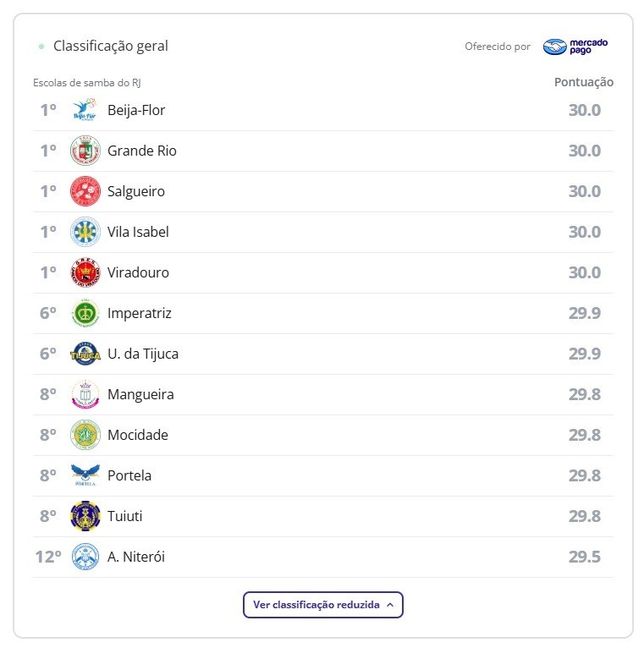Select the Pontuação column header

[583, 82]
